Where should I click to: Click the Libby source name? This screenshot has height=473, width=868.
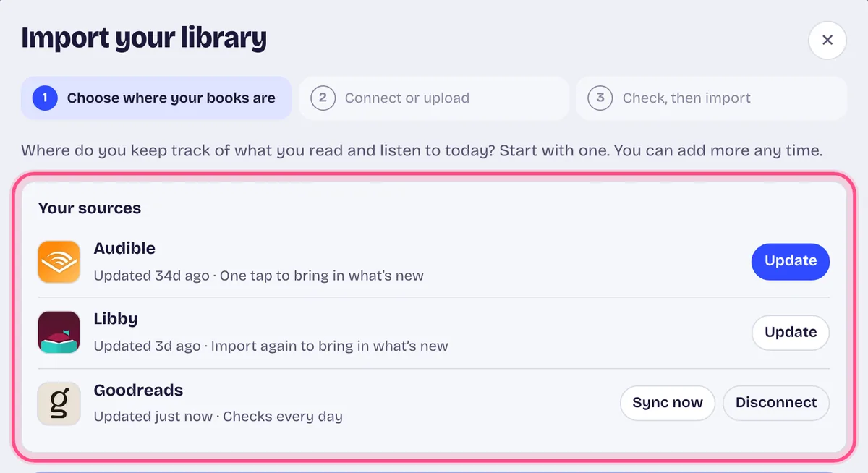pos(116,319)
